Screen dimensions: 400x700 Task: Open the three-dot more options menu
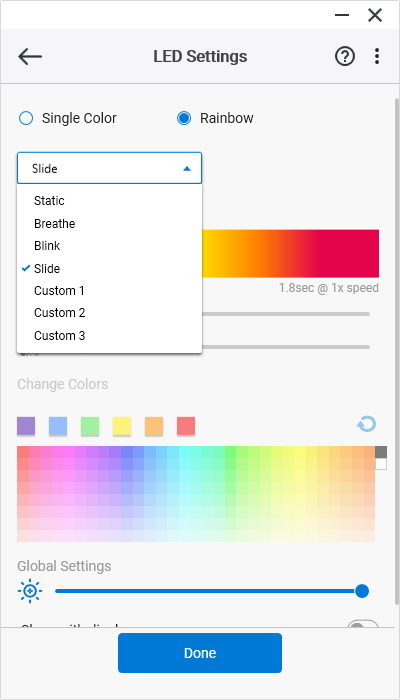coord(377,57)
